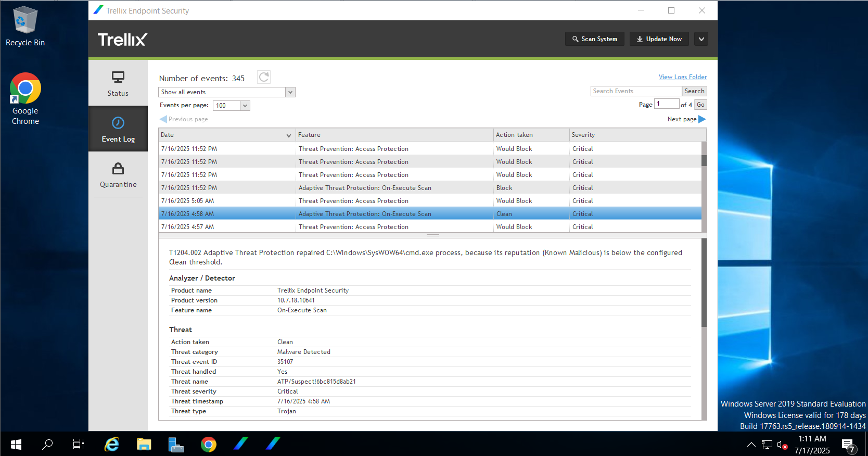868x456 pixels.
Task: Click the network tray icon
Action: pyautogui.click(x=767, y=445)
